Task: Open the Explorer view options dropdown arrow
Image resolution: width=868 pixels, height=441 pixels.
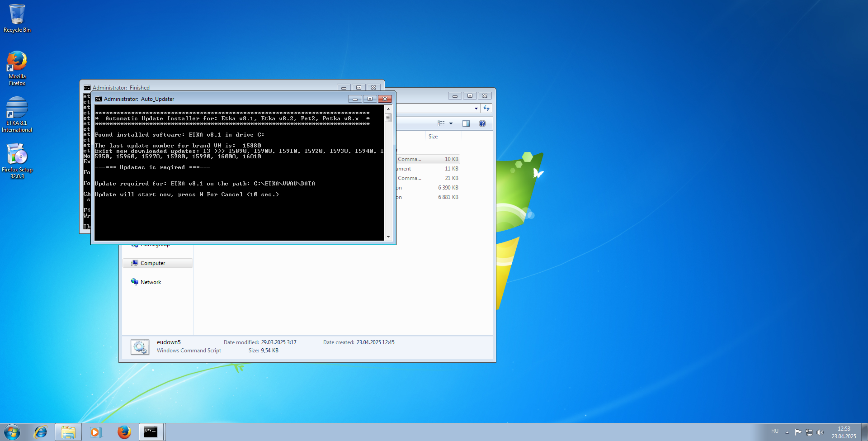Action: (x=451, y=123)
